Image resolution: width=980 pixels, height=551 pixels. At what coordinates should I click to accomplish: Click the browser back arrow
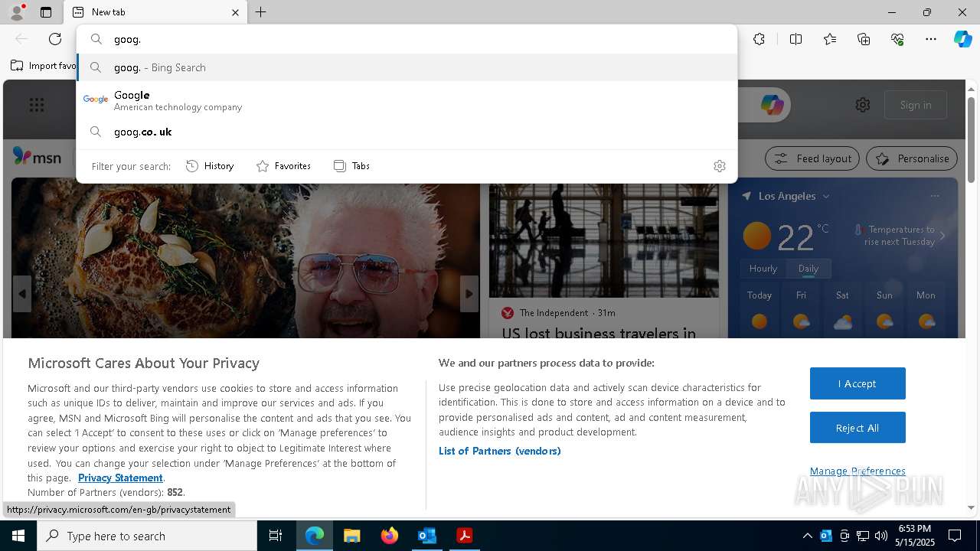tap(21, 39)
